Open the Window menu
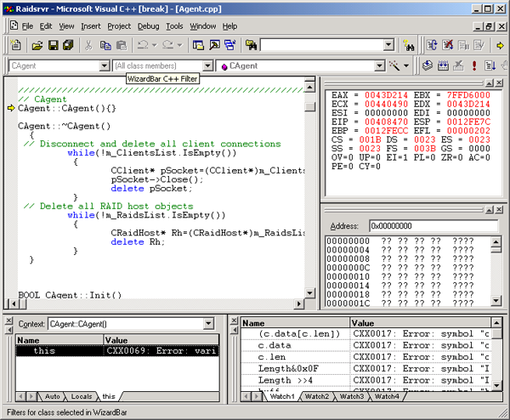This screenshot has width=510, height=420. click(x=203, y=26)
